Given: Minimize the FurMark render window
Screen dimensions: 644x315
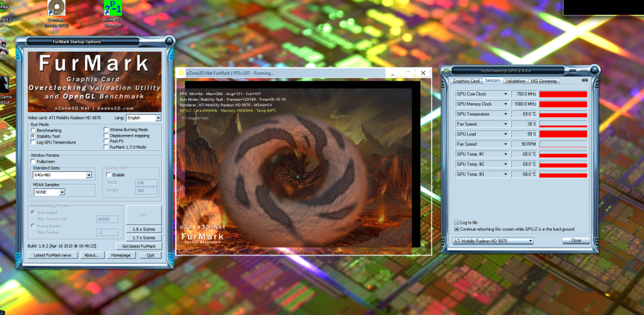Looking at the screenshot, I should pyautogui.click(x=393, y=73).
